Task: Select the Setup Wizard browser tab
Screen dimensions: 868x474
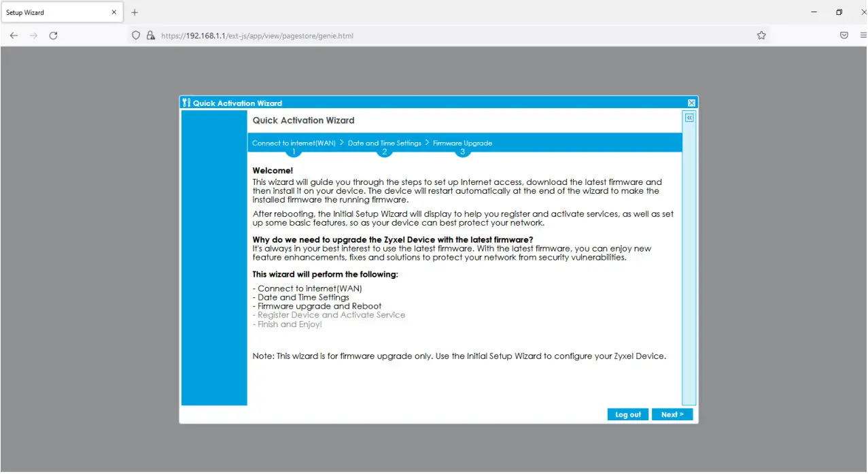Action: 61,12
